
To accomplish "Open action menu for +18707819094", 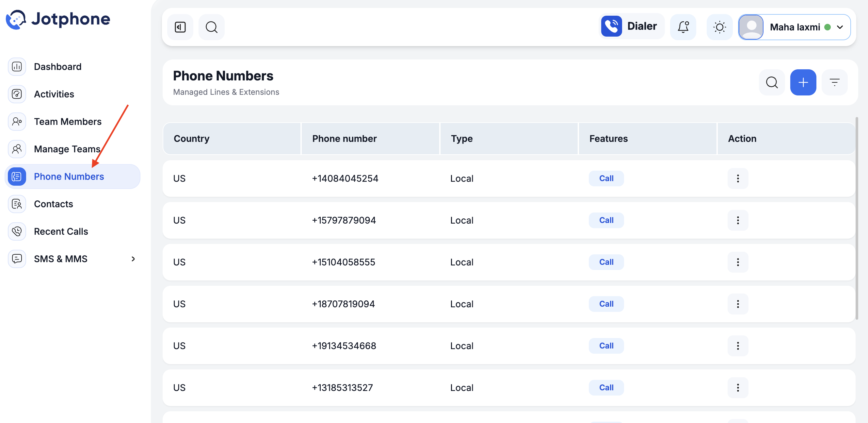I will [x=738, y=304].
